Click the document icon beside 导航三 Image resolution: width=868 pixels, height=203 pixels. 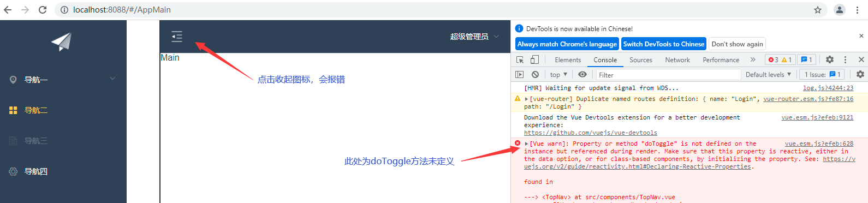pyautogui.click(x=13, y=141)
